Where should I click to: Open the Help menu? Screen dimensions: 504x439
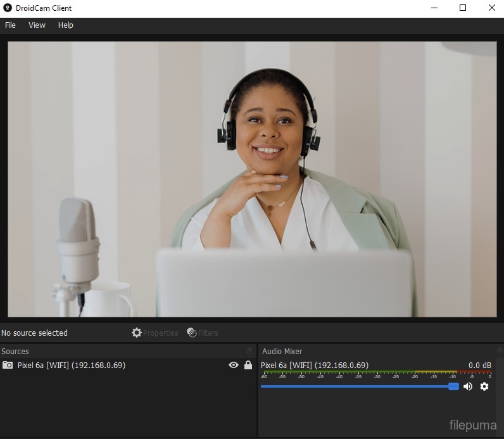click(65, 25)
